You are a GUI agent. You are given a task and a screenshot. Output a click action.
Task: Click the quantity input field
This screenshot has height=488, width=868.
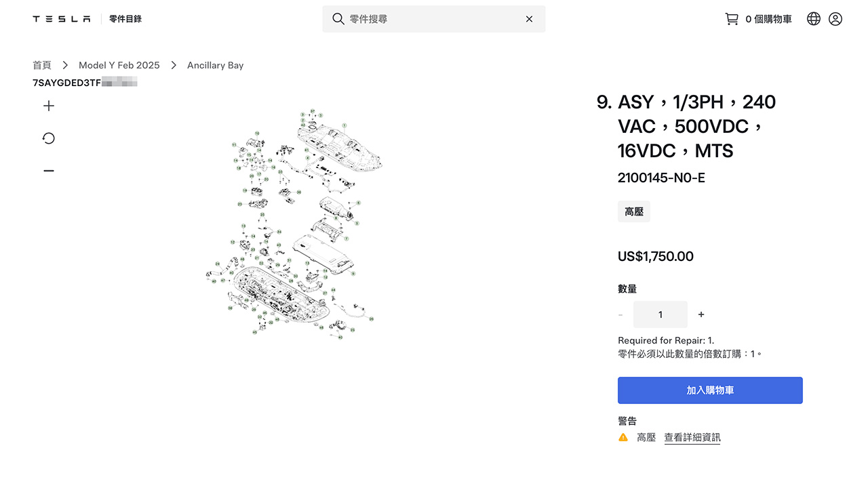coord(660,314)
